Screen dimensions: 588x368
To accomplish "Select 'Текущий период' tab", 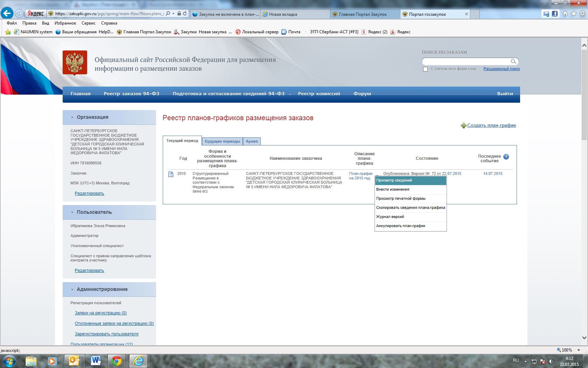I will 182,141.
